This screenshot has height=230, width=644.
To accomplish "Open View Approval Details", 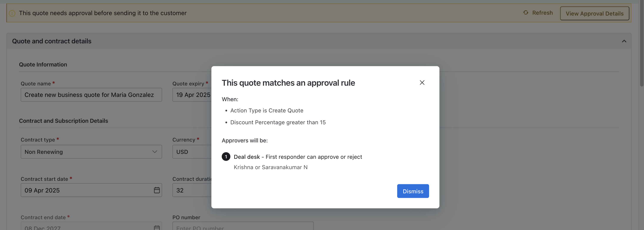I will (x=594, y=14).
